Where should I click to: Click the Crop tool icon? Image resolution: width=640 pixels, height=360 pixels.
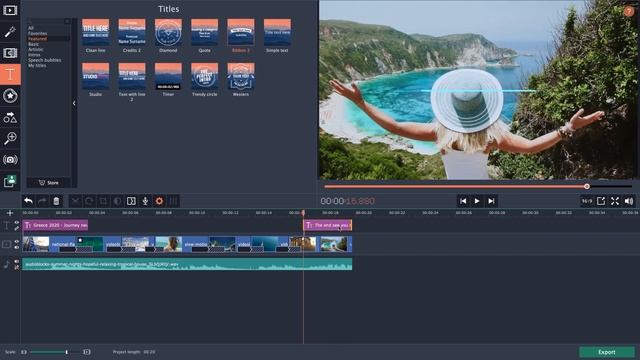pyautogui.click(x=103, y=201)
